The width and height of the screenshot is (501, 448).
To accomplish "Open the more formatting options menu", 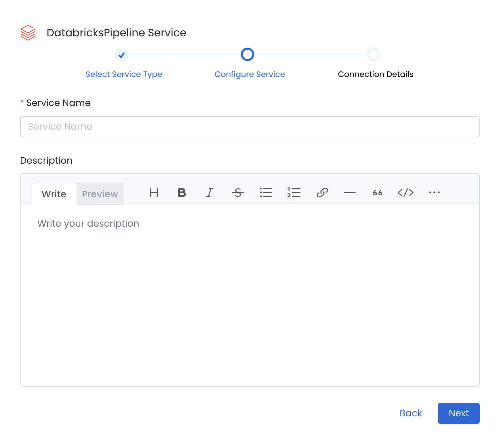I will tap(434, 193).
